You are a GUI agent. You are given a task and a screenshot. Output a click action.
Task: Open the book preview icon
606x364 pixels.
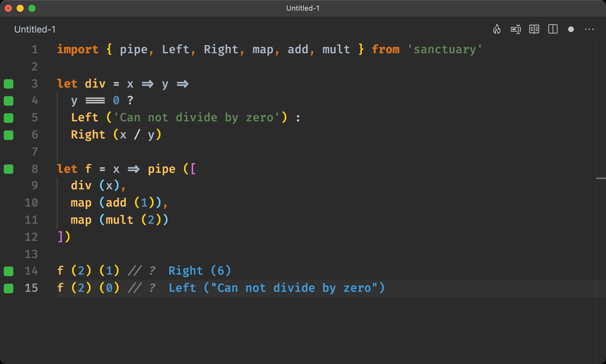pos(534,29)
